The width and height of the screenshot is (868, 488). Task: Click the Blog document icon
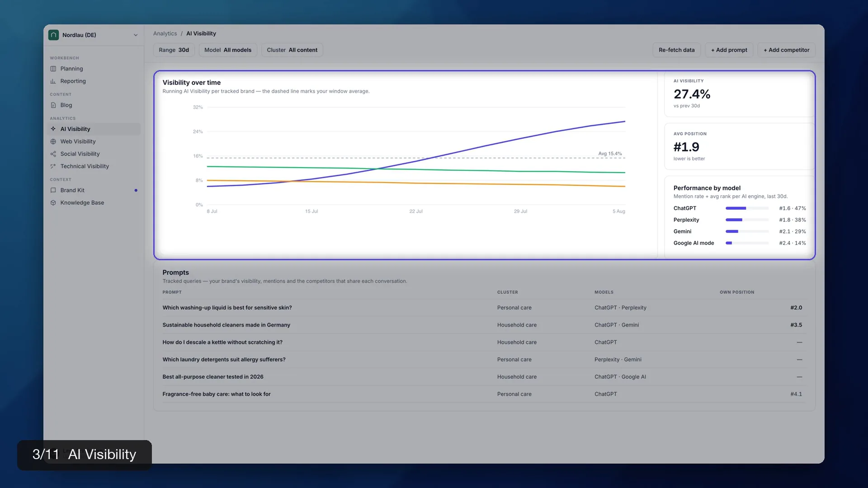(53, 105)
